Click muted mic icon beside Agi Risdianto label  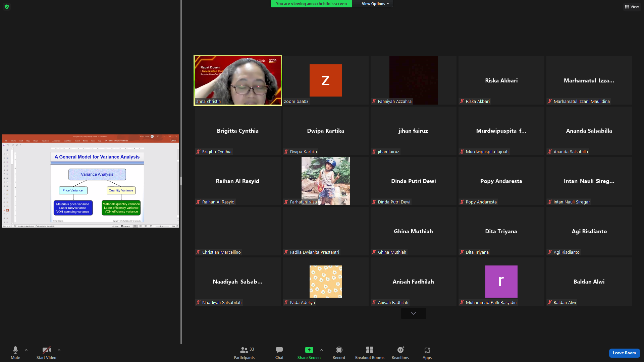(550, 252)
